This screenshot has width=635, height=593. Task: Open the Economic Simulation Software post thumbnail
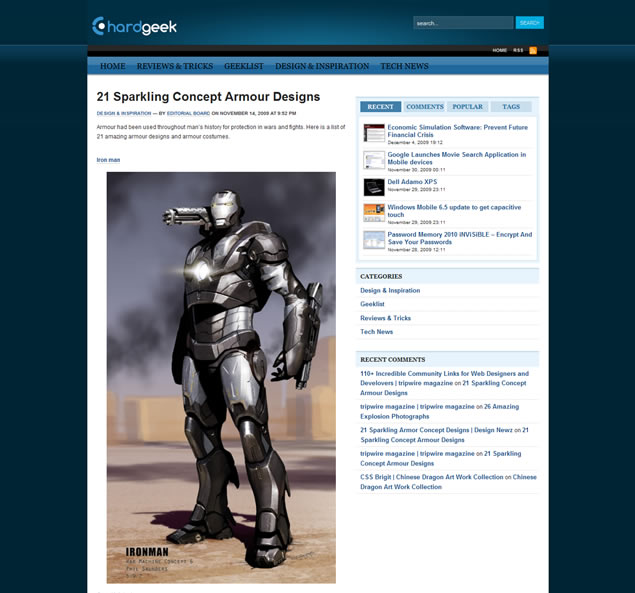pos(374,133)
